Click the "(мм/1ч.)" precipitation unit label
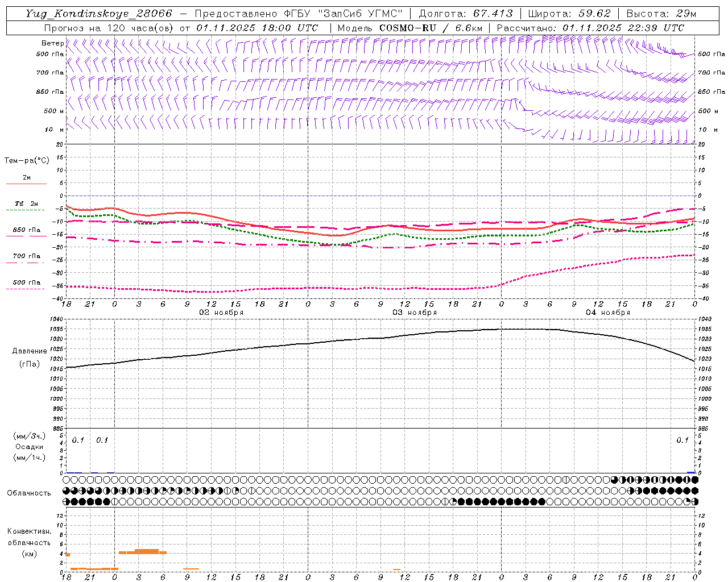The width and height of the screenshot is (728, 582). pyautogui.click(x=30, y=458)
